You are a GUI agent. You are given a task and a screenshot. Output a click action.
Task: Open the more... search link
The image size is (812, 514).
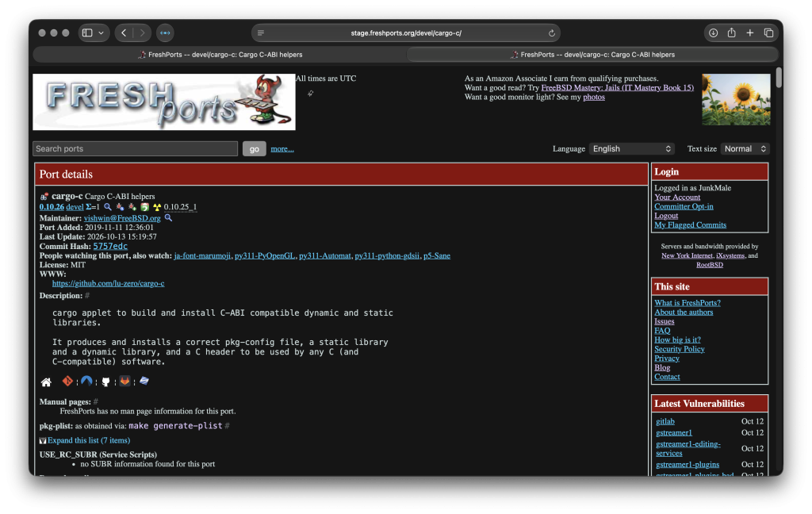282,148
